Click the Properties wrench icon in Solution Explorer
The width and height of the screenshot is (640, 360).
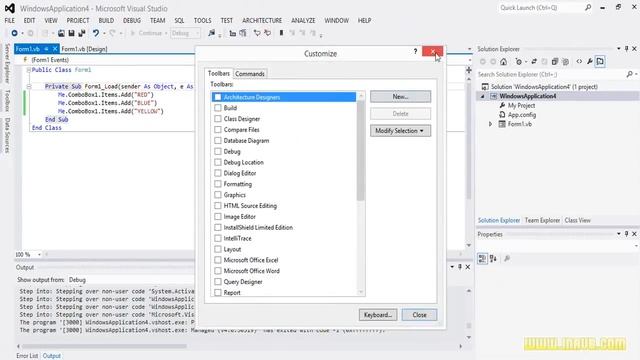pos(590,62)
